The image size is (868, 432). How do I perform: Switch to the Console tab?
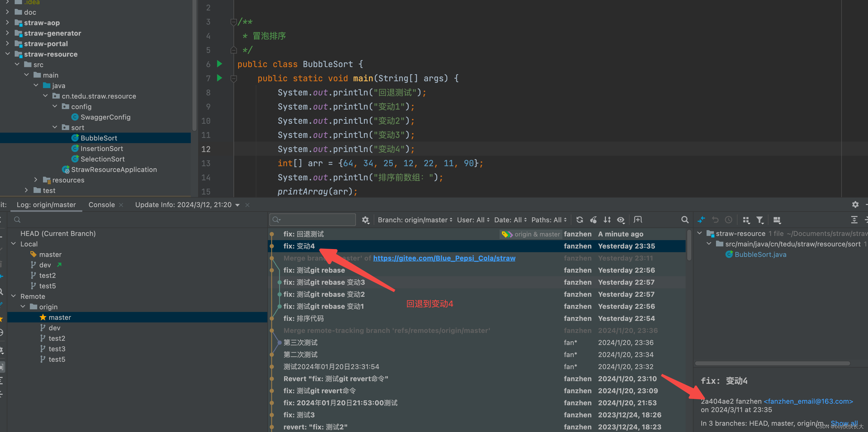coord(101,205)
